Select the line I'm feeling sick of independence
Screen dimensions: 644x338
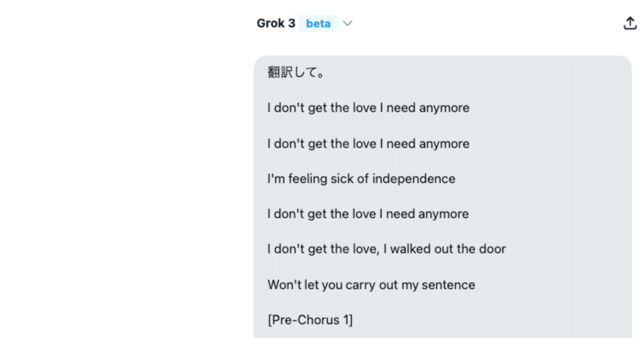[x=361, y=179]
